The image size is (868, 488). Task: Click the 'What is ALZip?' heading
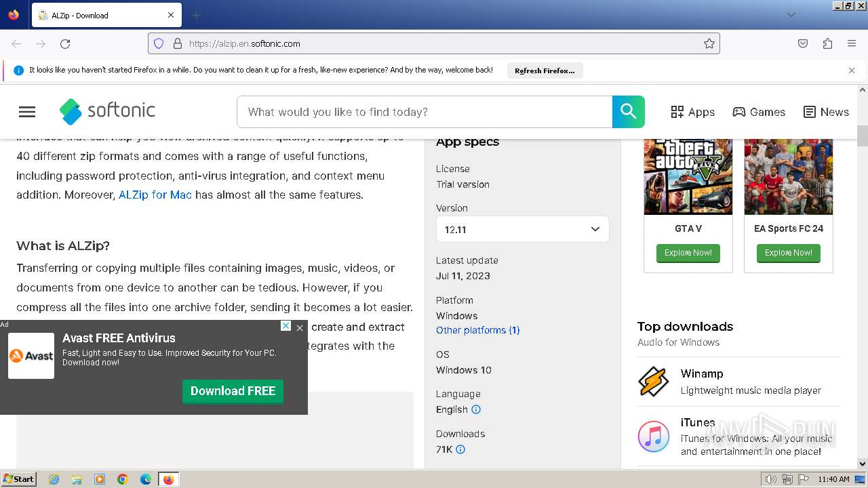pyautogui.click(x=63, y=245)
